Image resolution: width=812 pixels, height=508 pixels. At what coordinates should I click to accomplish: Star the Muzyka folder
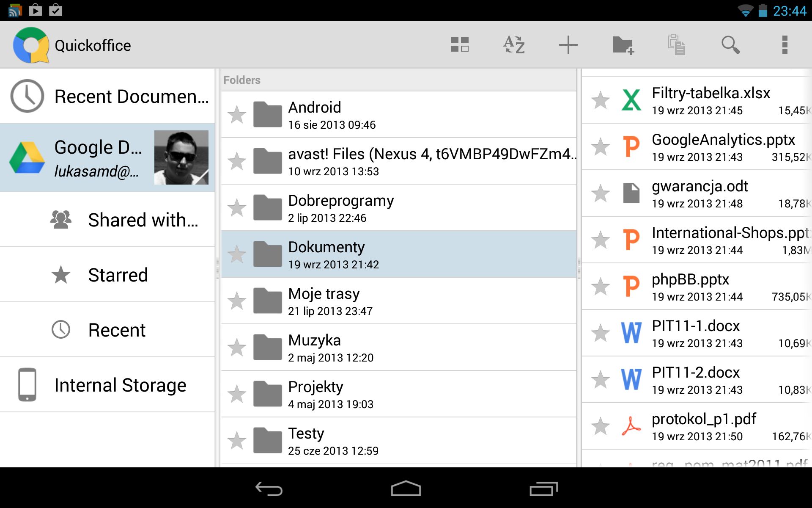click(237, 348)
